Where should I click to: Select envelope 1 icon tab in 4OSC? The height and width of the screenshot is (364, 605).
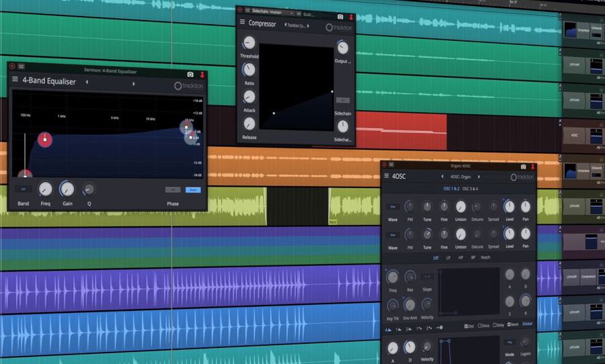tap(398, 329)
